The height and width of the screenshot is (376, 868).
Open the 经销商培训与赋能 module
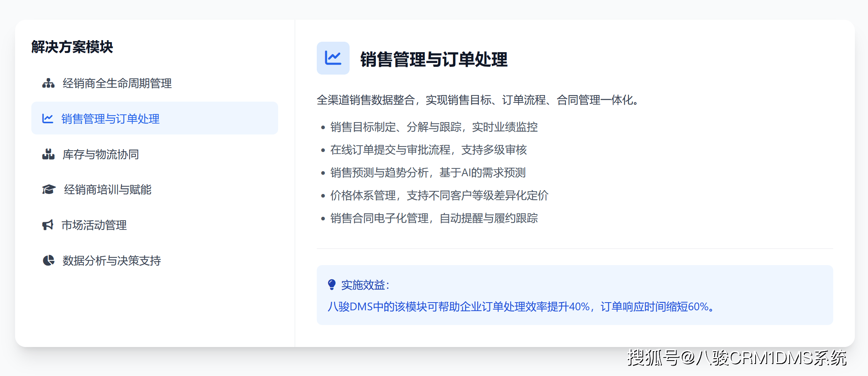[x=108, y=190]
